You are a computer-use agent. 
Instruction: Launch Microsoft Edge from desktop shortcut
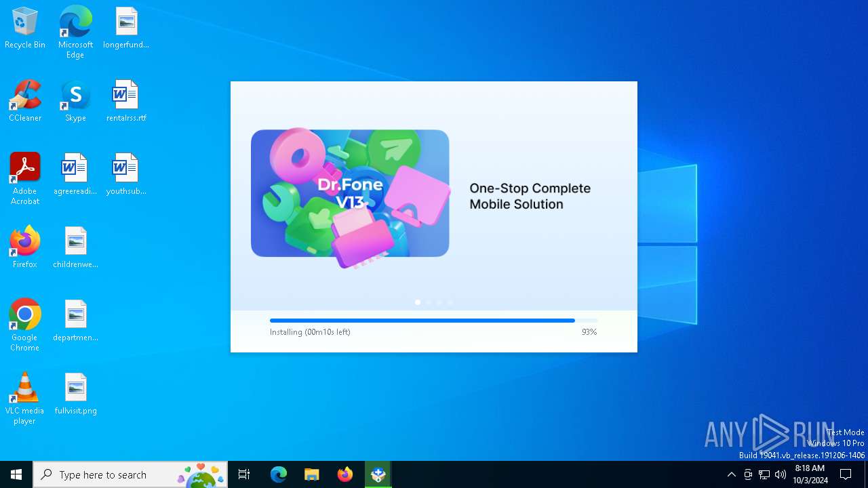(75, 32)
